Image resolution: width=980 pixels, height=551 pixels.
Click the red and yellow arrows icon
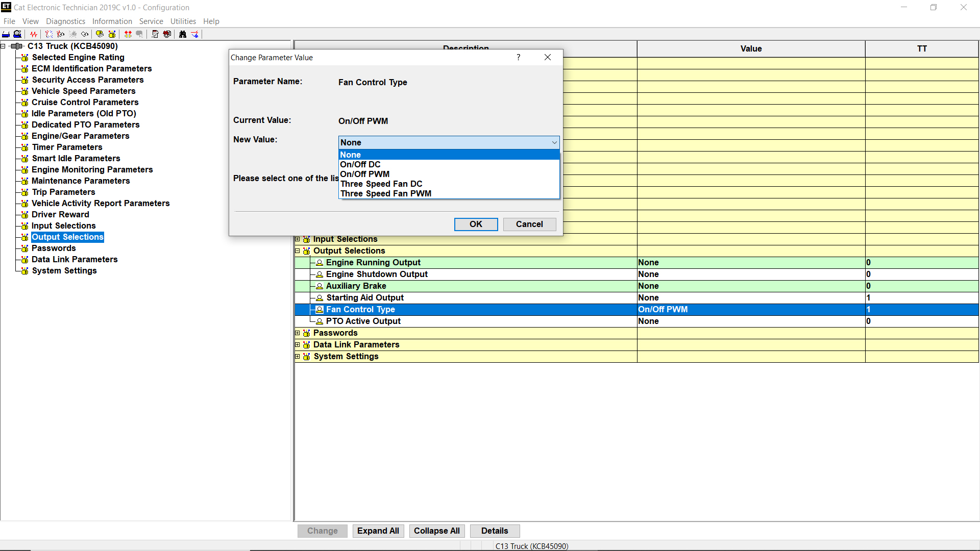coord(128,34)
